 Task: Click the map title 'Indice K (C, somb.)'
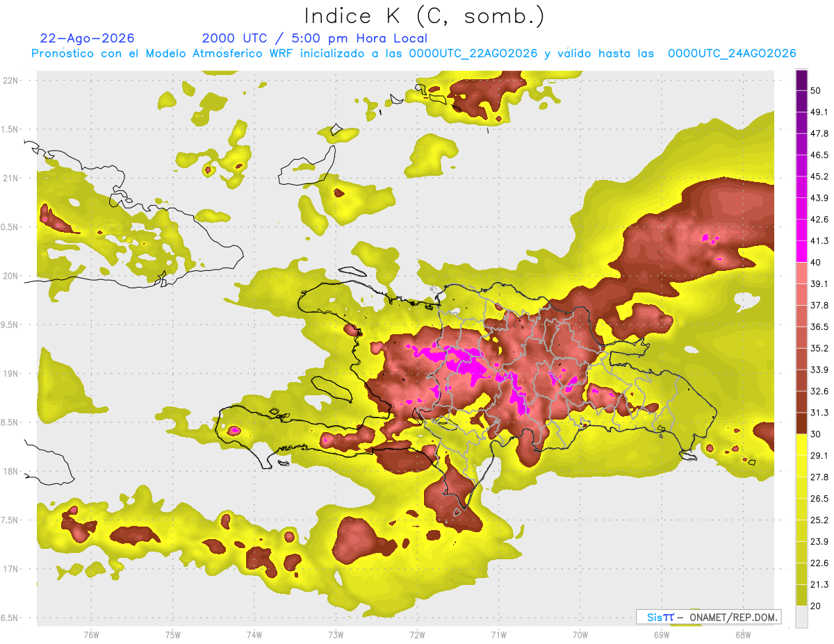(424, 16)
